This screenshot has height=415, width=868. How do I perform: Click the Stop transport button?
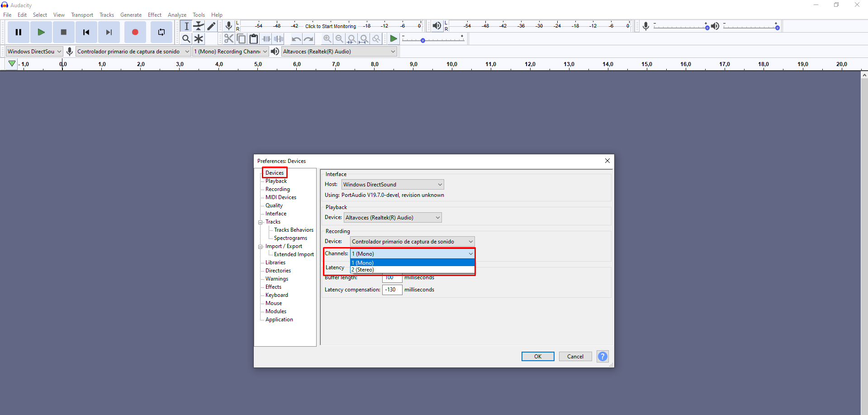[64, 32]
